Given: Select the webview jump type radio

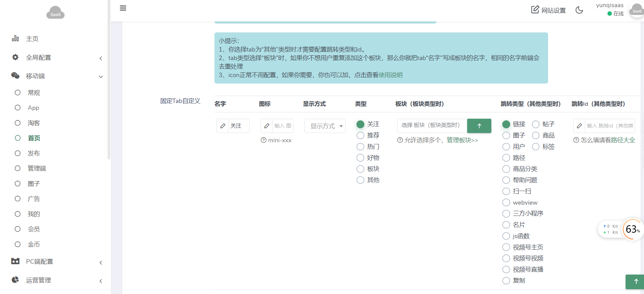Looking at the screenshot, I should click(x=506, y=203).
